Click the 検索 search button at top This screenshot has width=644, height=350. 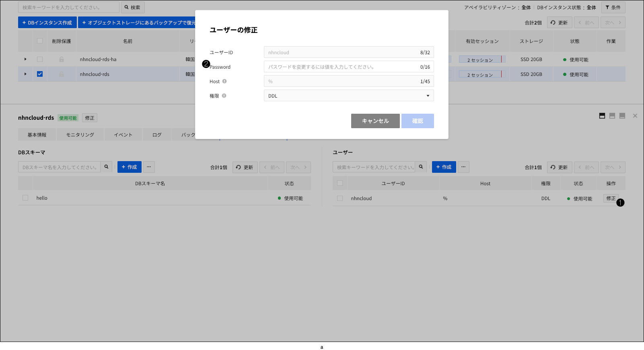(133, 7)
